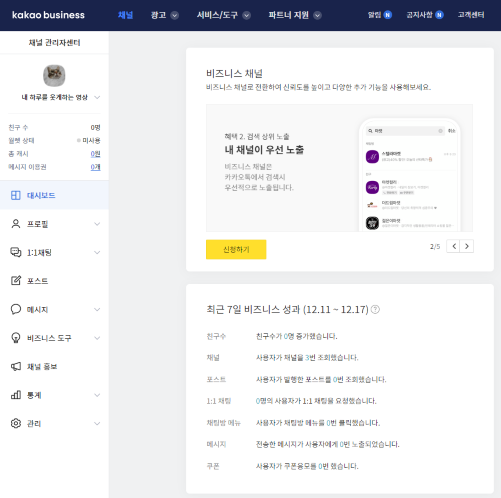Expand the 비즈니스 도구 menu chevron
Image resolution: width=501 pixels, height=498 pixels.
(97, 338)
